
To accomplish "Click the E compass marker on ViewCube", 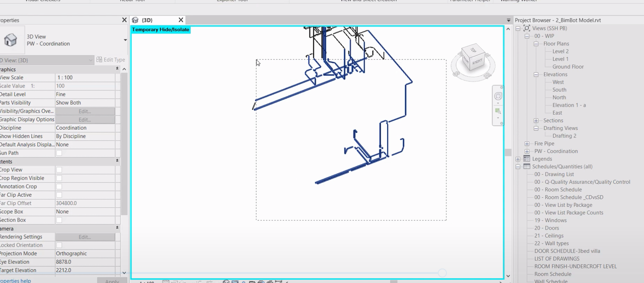I will (x=488, y=75).
